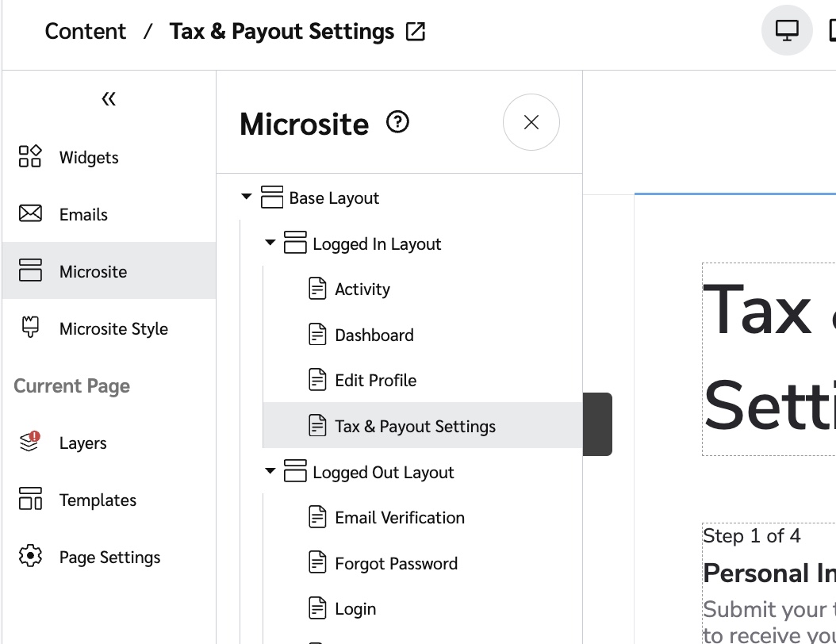Select the Forgot Password page
This screenshot has height=644, width=836.
396,564
